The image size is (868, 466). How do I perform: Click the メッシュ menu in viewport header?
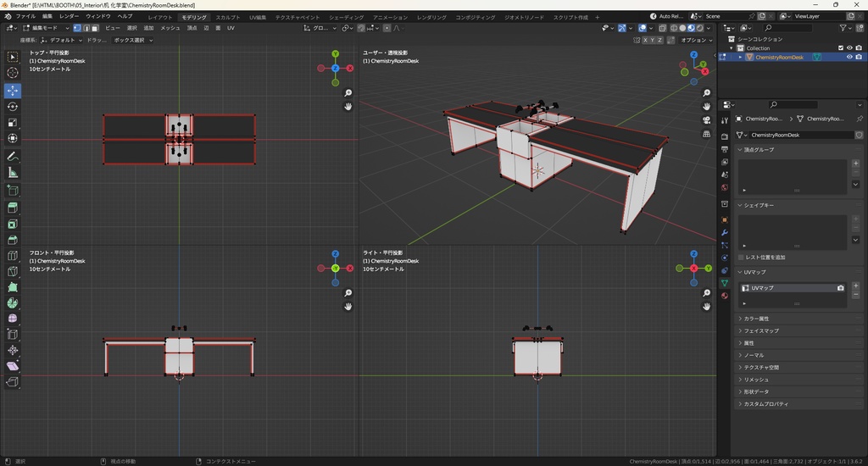(x=170, y=28)
